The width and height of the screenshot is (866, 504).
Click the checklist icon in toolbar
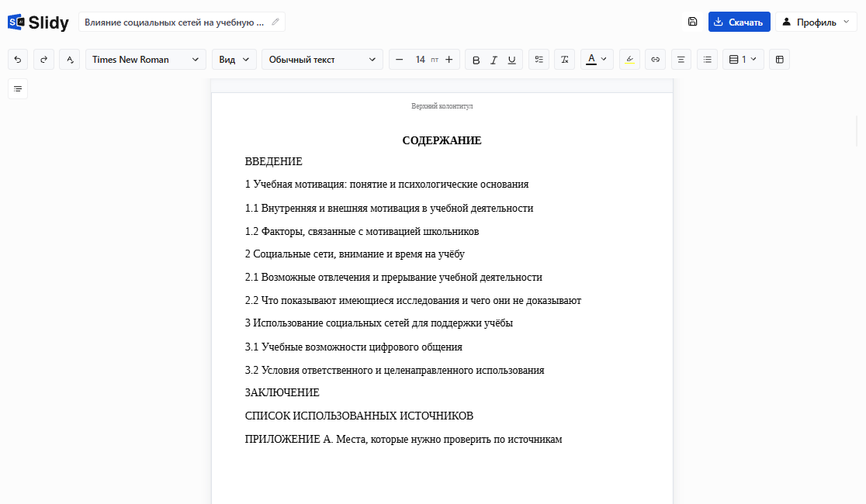click(539, 60)
